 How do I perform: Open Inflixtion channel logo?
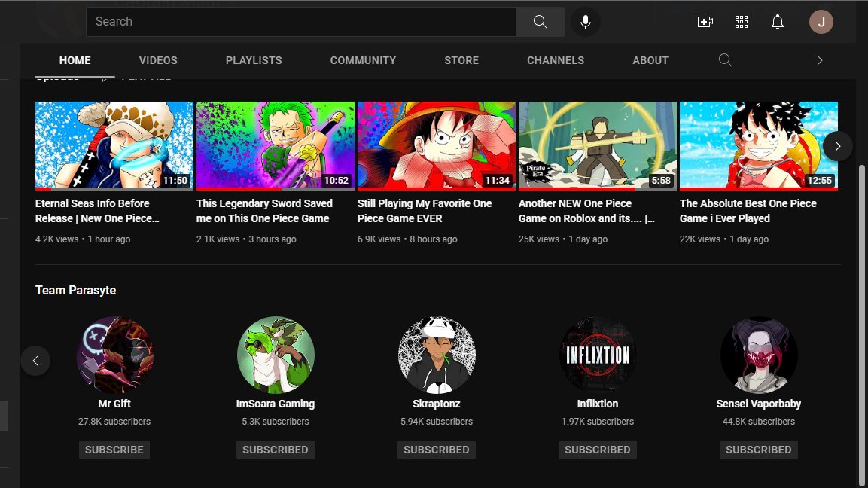(x=598, y=355)
